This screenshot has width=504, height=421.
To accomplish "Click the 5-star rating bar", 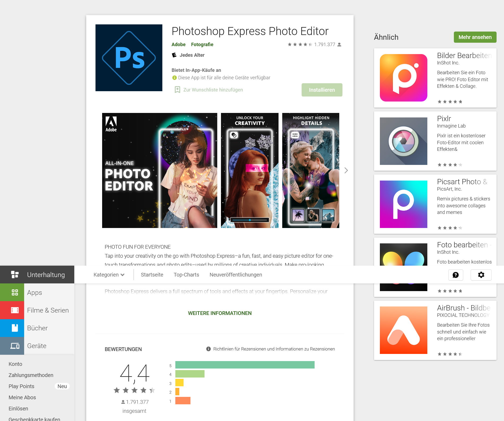I will [245, 365].
